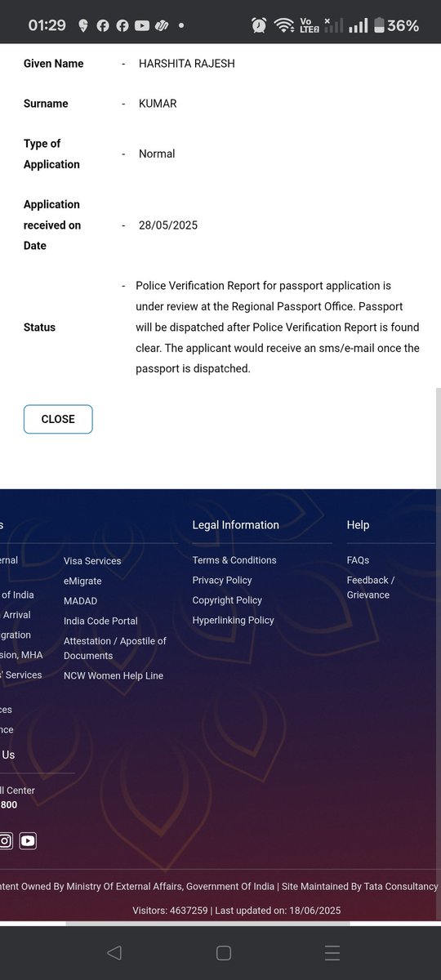Open Feedback / Grievance link

(x=371, y=587)
